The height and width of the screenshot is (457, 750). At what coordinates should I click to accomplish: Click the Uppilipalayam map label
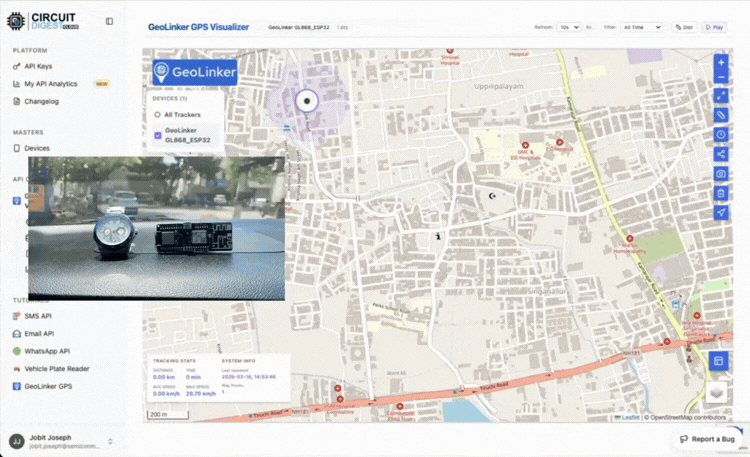(499, 86)
